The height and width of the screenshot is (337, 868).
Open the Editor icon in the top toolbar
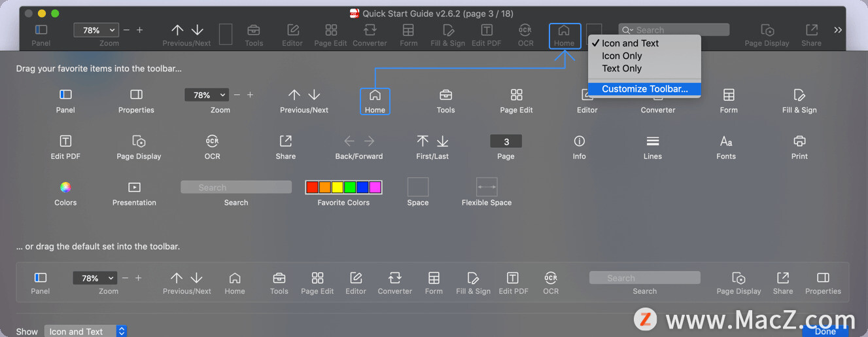(x=292, y=30)
